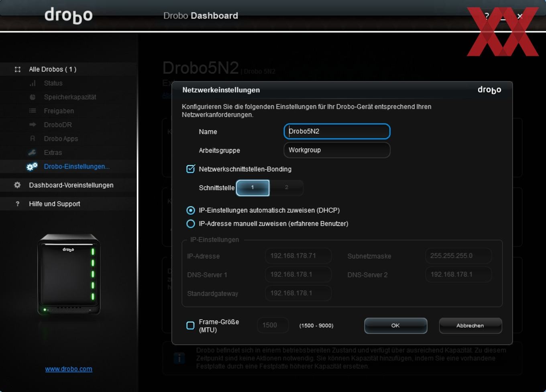Open the Drobo Apps page
Screen dimensions: 546x392
pos(61,138)
